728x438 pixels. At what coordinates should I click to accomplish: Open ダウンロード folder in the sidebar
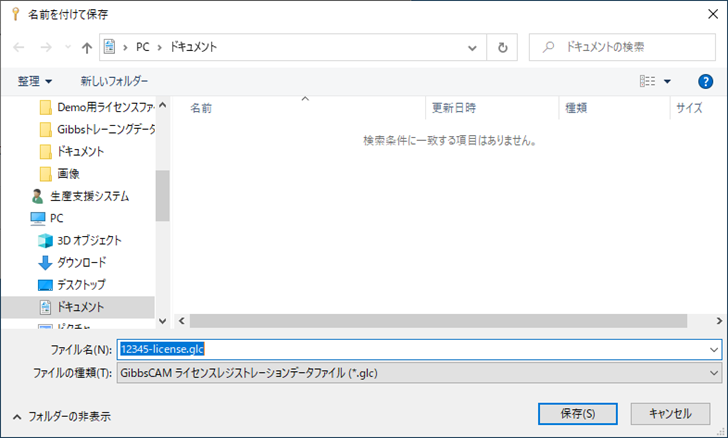[x=85, y=262]
